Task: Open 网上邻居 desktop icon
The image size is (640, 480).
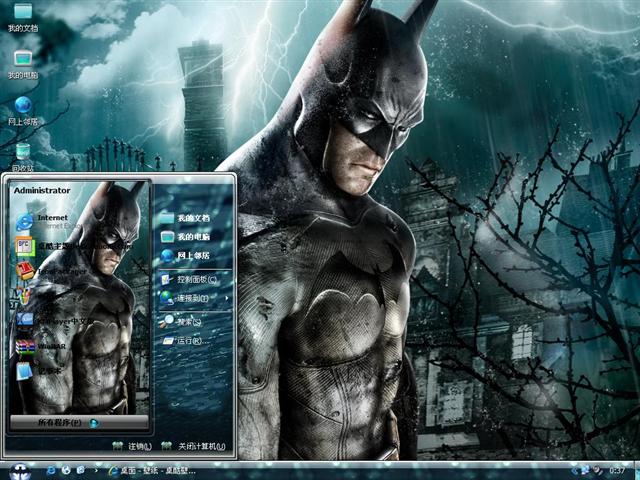Action: (x=23, y=111)
